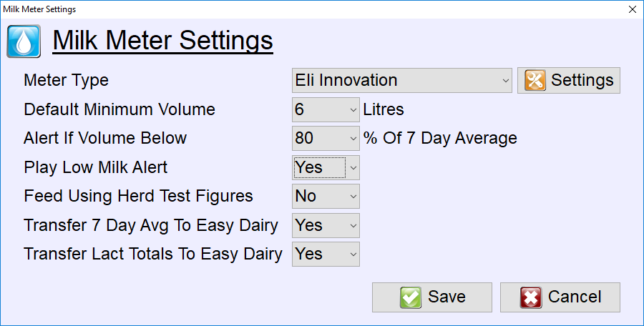Image resolution: width=644 pixels, height=326 pixels.
Task: Click the value 80 in alert threshold box
Action: (x=304, y=139)
